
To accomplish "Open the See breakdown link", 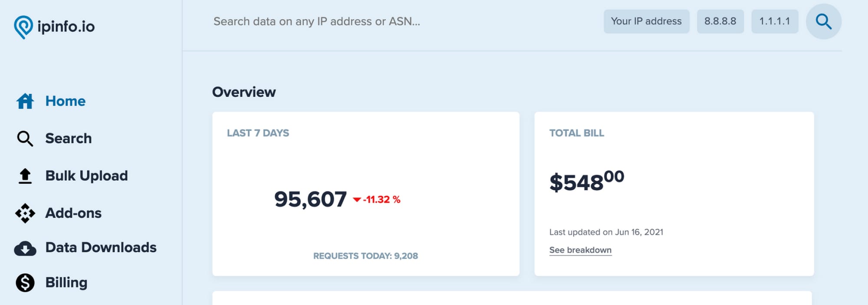I will pyautogui.click(x=580, y=250).
